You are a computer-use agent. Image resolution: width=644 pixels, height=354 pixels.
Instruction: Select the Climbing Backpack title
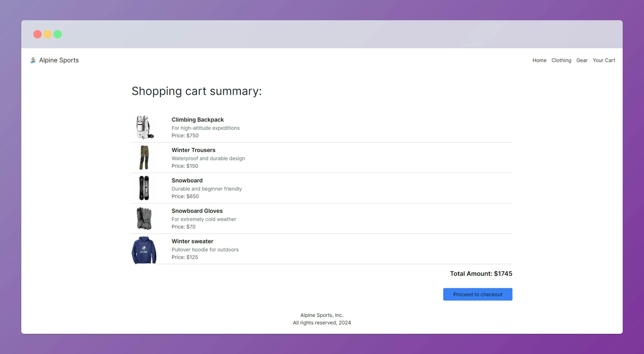[198, 120]
